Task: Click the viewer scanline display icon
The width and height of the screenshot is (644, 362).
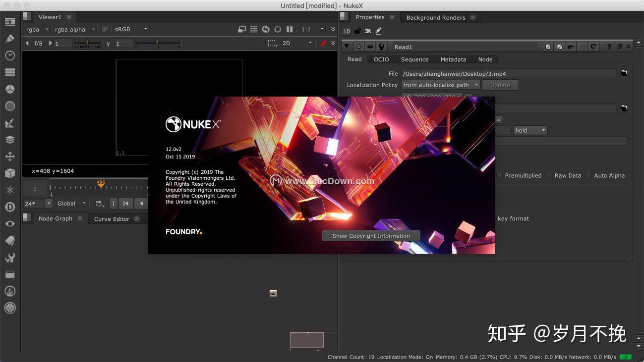Action: (x=254, y=29)
